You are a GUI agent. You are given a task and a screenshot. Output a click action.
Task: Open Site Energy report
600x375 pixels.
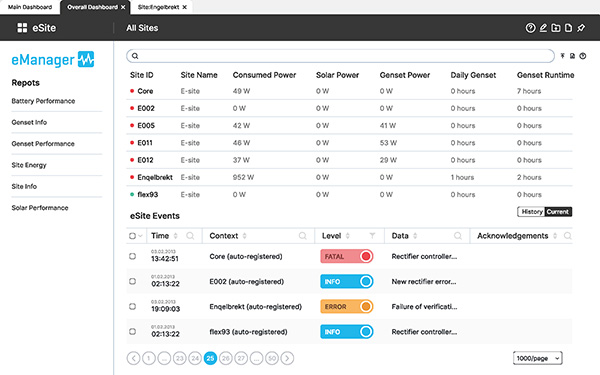[x=29, y=165]
